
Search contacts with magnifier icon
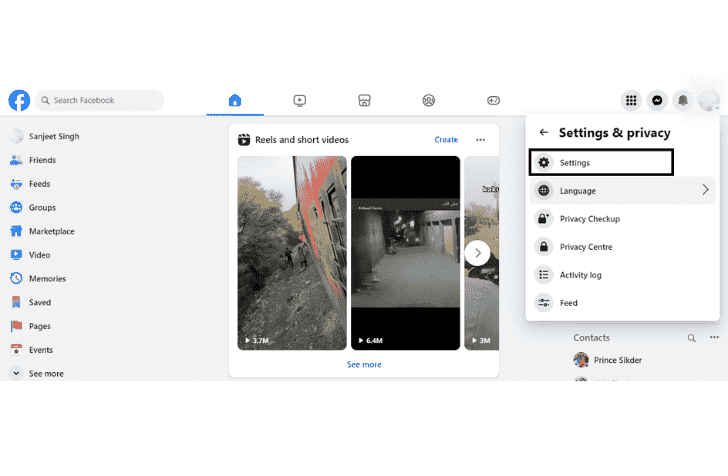pos(691,338)
